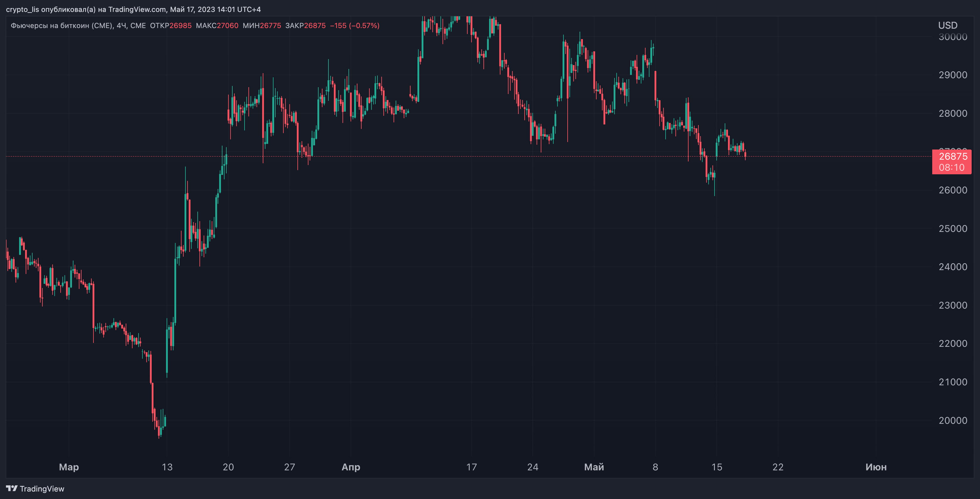Select the Апр label on time axis
Viewport: 980px width, 499px height.
(x=351, y=467)
